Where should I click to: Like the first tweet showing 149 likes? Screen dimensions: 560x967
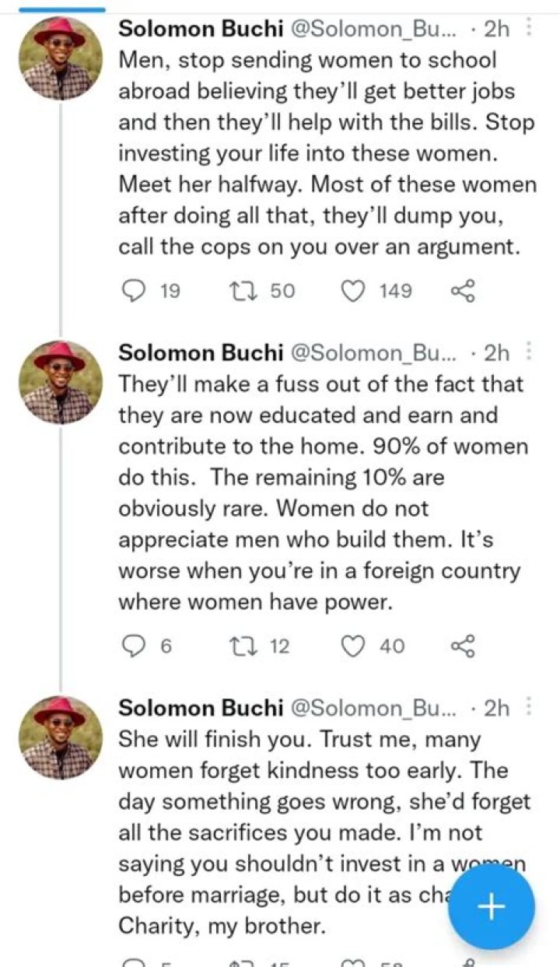(x=355, y=291)
